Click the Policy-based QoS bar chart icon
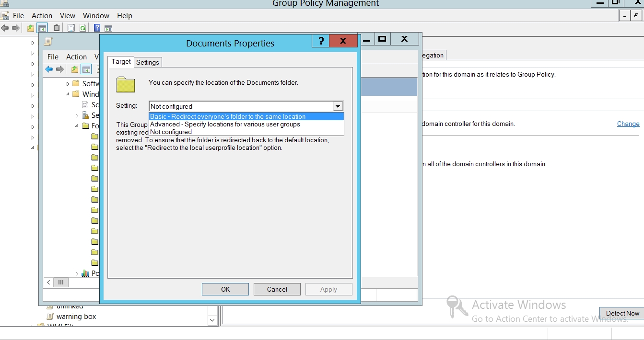 coord(85,273)
